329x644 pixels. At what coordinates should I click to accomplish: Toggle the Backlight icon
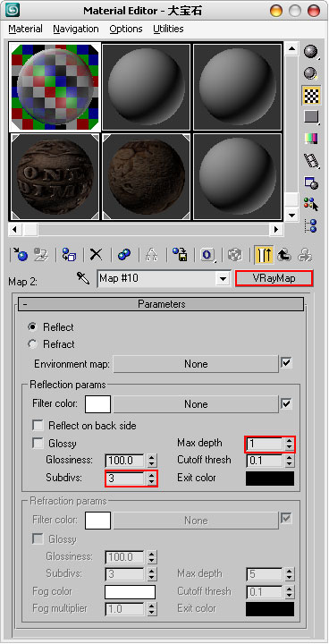coord(311,74)
